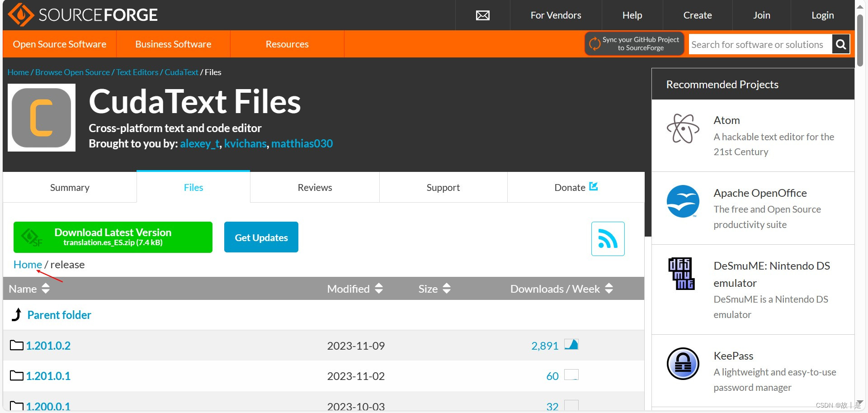Open author matthias030 profile
Screen dimensions: 868x413
pyautogui.click(x=302, y=144)
